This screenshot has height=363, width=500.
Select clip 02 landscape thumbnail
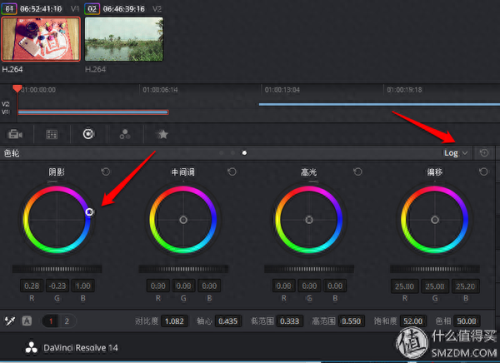coord(124,39)
